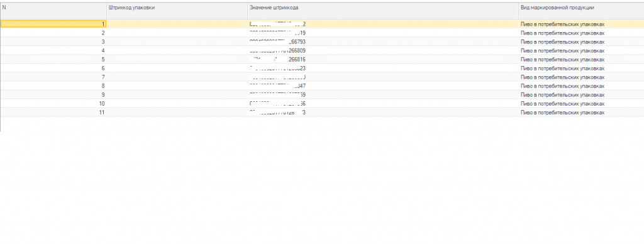Viewport: 644px width, 244px height.
Task: Select row number 9 cell
Action: tap(53, 95)
